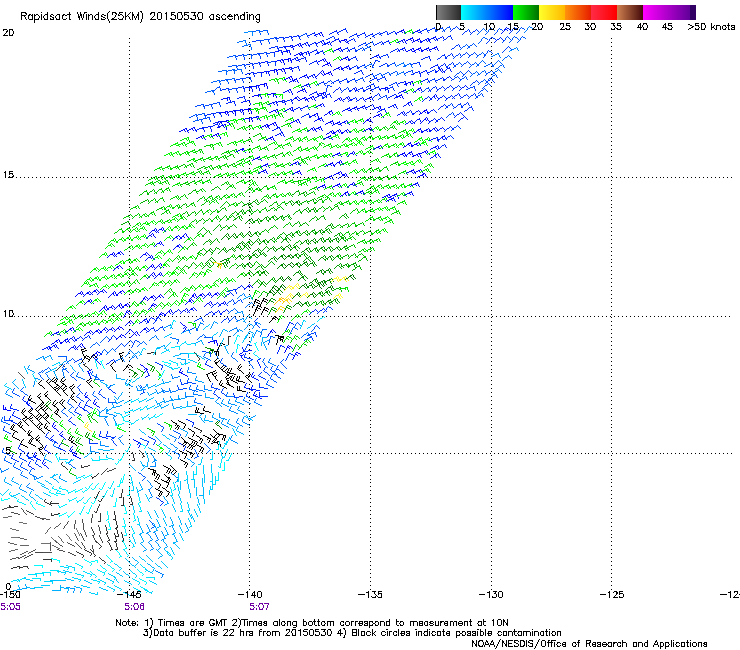Click the longitude label -135
The height and width of the screenshot is (650, 740).
[370, 594]
